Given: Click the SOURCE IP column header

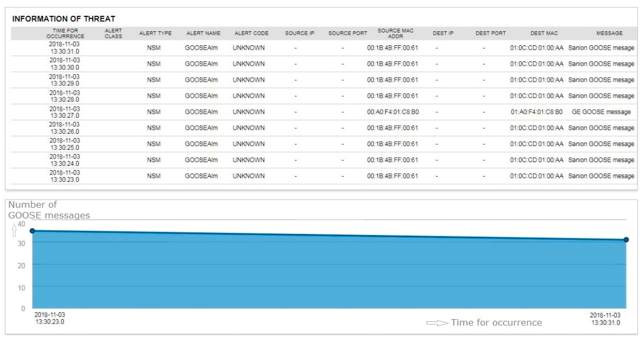Looking at the screenshot, I should tap(300, 33).
